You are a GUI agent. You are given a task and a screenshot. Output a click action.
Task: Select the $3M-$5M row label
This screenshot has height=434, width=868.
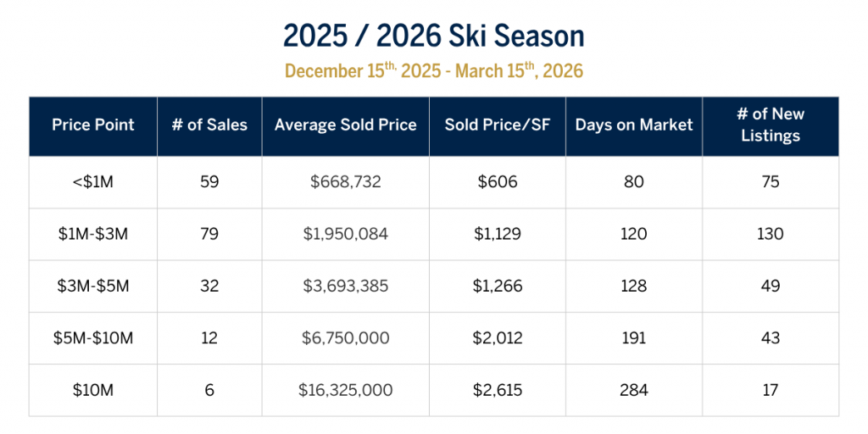[x=93, y=287]
